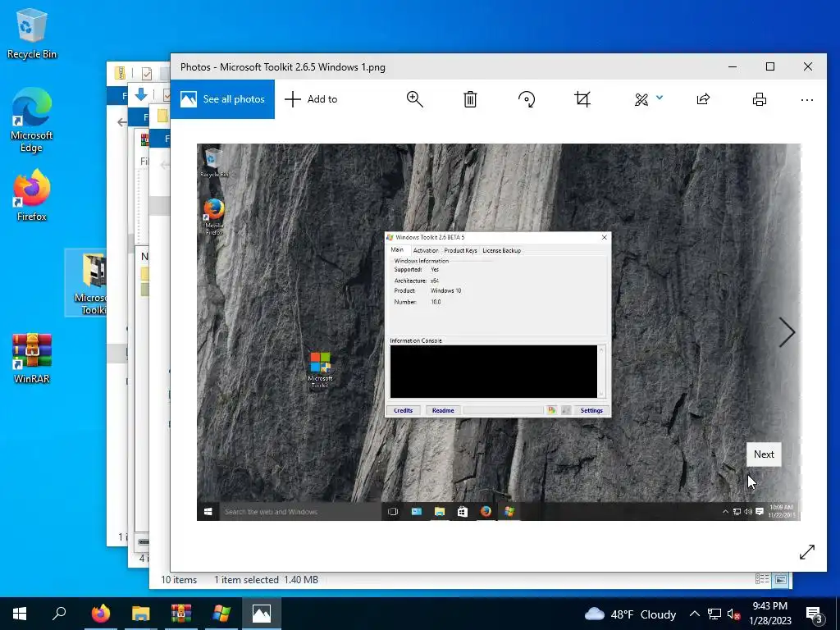This screenshot has width=840, height=630.
Task: Click Firefox icon on the taskbar
Action: click(100, 614)
